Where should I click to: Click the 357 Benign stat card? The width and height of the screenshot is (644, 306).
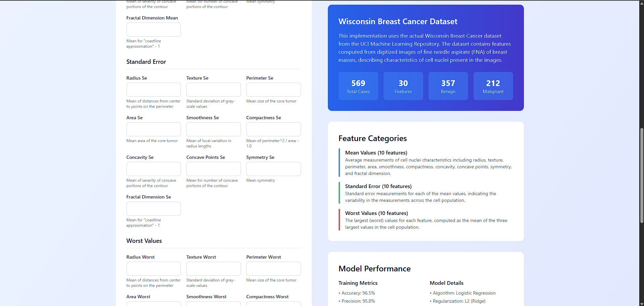448,86
